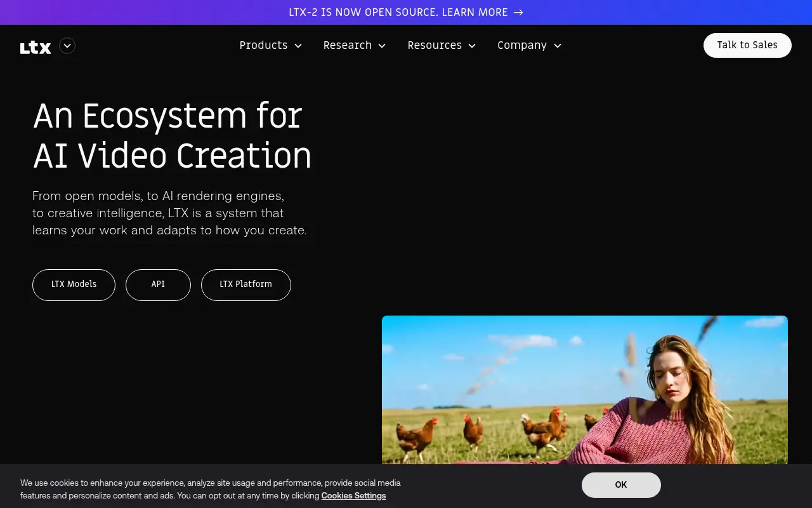This screenshot has height=508, width=812.
Task: Accept cookies by clicking OK
Action: pyautogui.click(x=621, y=485)
